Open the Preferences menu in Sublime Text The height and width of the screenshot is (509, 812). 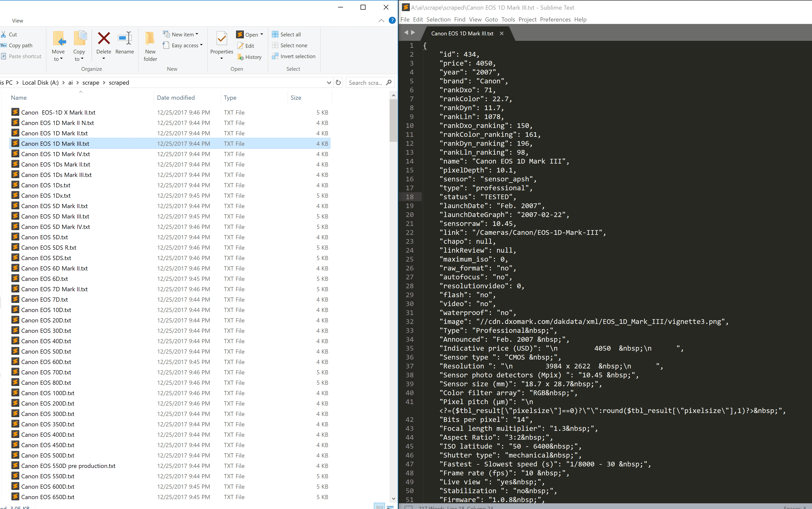[x=555, y=20]
